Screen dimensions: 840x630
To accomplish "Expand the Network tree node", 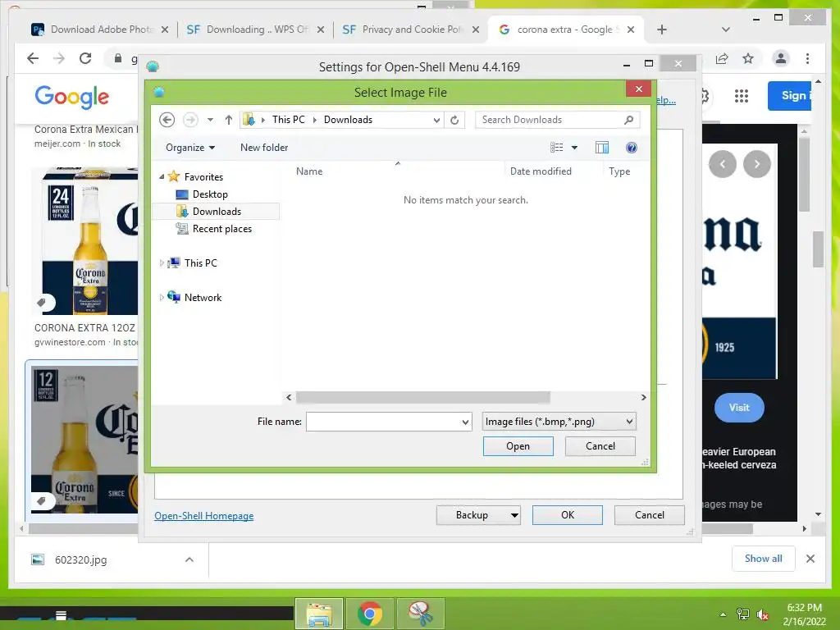I will coord(162,297).
